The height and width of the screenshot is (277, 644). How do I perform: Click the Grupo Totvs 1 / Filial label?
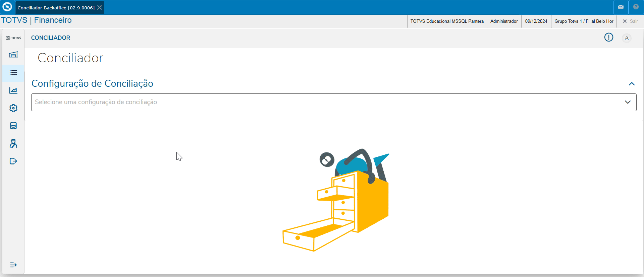pos(584,21)
